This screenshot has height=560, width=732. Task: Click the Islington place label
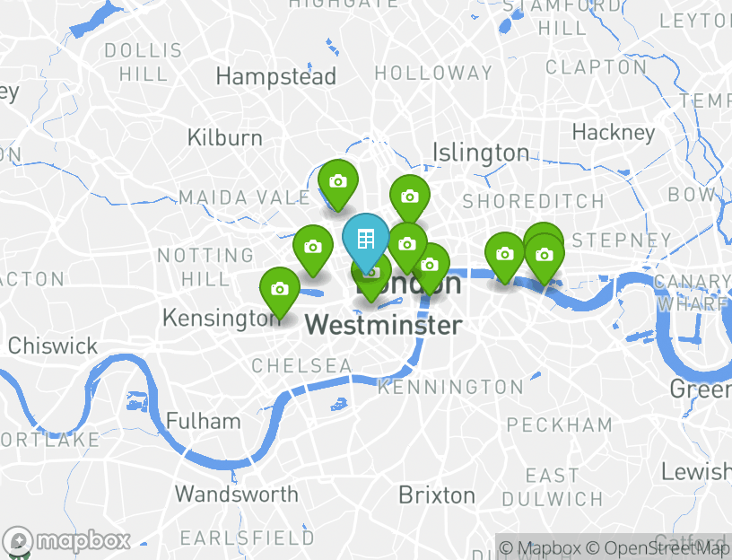pos(481,153)
